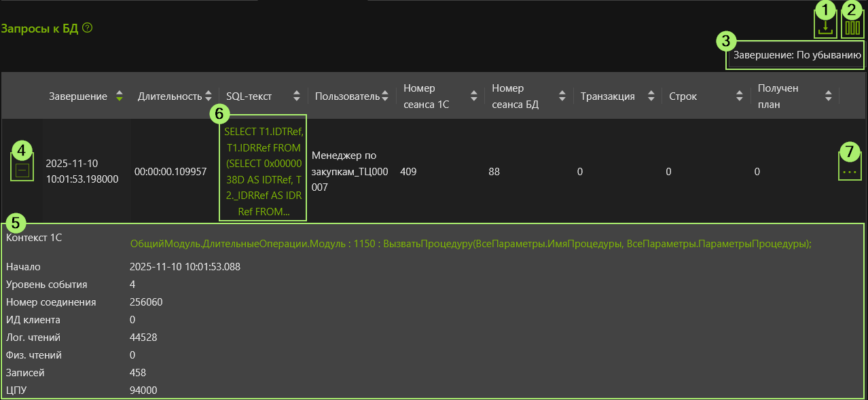Click the Получен план sort arrows
868x400 pixels.
pos(828,96)
